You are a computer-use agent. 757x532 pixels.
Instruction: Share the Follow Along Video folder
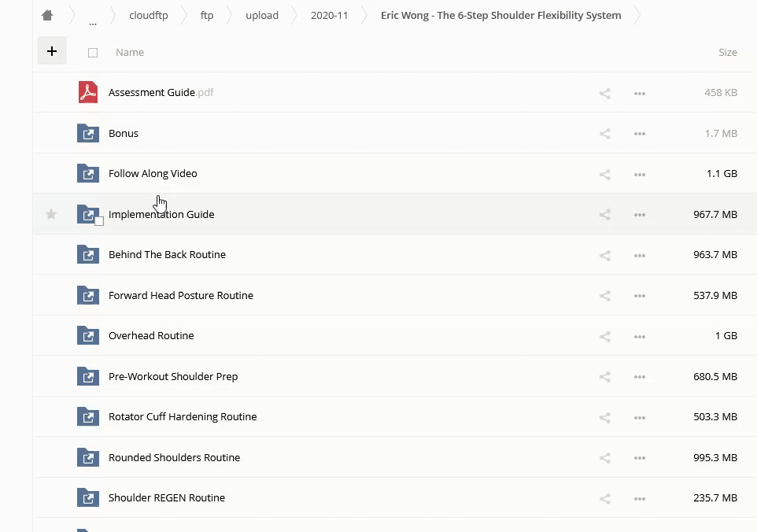point(605,174)
